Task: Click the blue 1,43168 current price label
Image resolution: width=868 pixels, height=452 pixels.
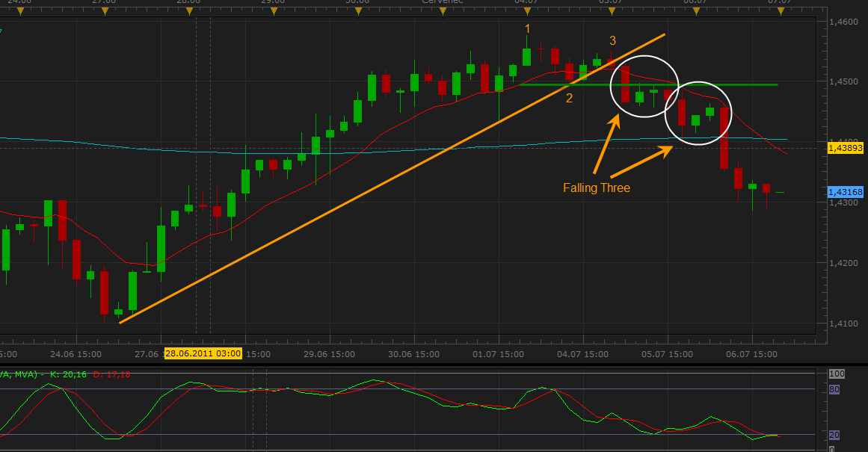Action: 846,192
